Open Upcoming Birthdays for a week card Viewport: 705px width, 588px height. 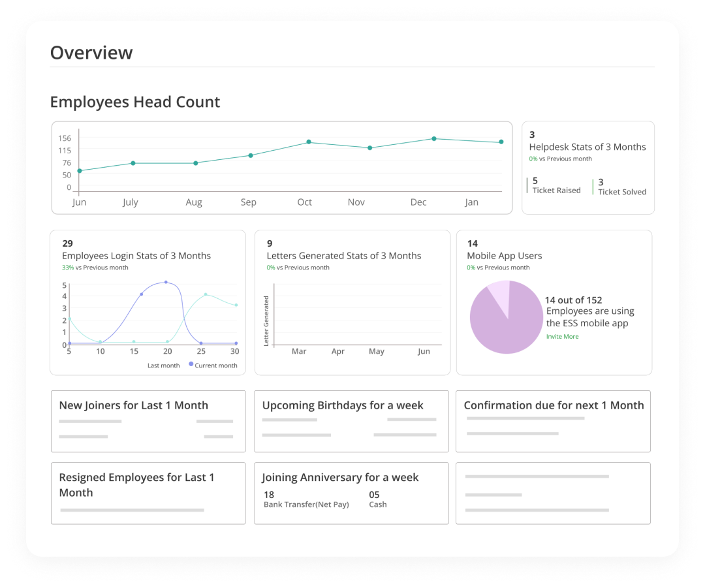351,421
